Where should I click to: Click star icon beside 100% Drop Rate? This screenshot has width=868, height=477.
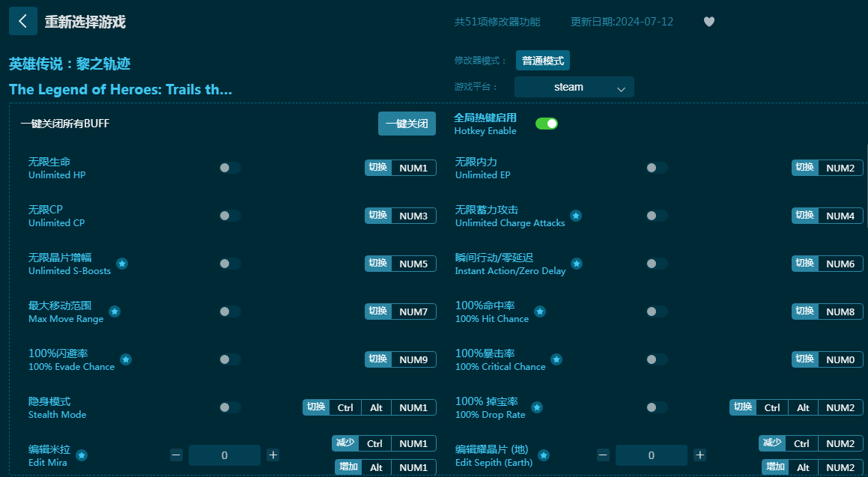536,408
